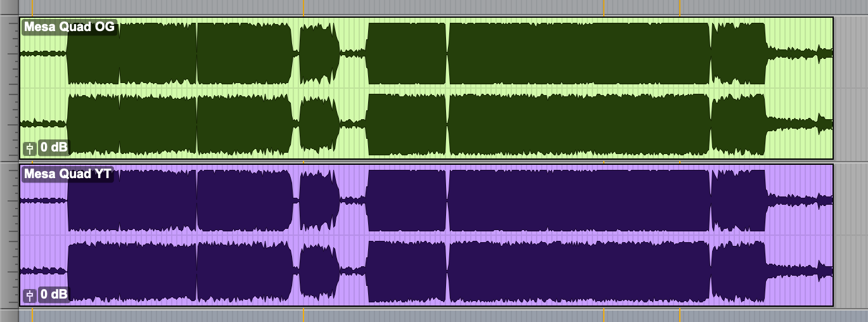Click the gain fader icon on Mesa Quad YT
Image resolution: width=868 pixels, height=322 pixels.
point(29,295)
